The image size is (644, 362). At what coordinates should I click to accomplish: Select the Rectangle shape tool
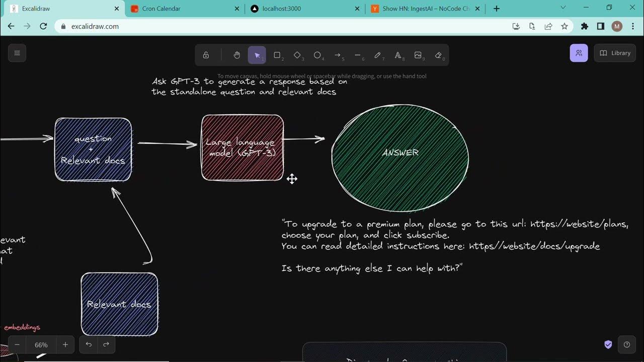(x=277, y=55)
